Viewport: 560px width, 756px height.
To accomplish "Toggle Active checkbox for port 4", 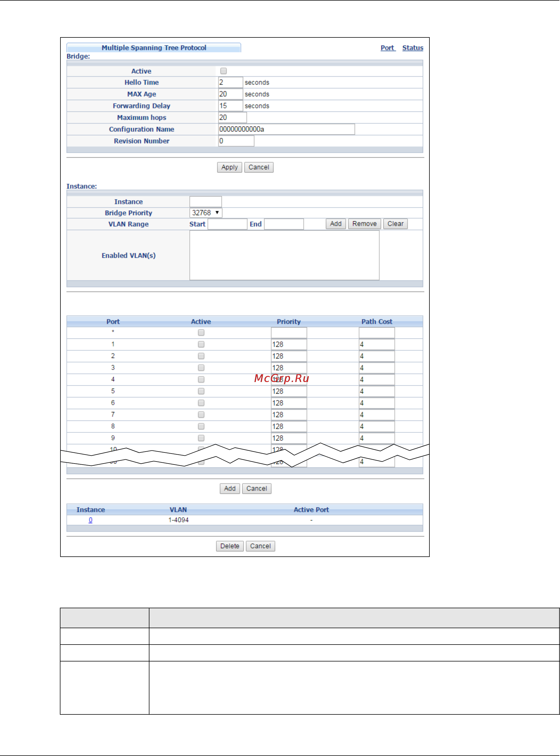I will click(x=201, y=380).
